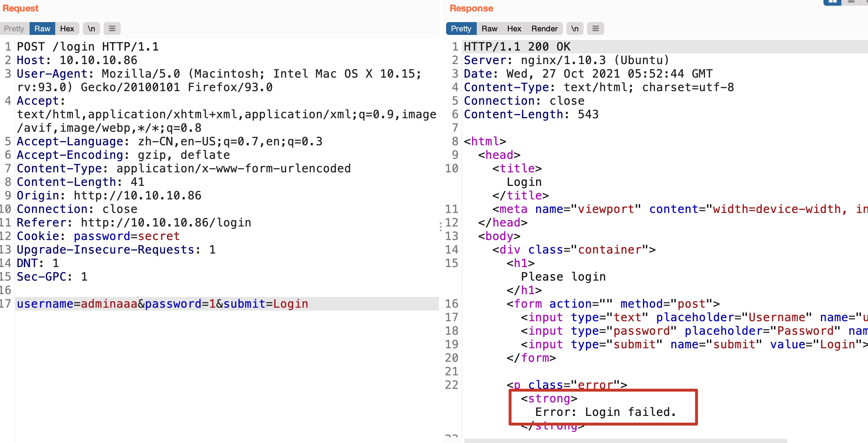Open request message options hamburger menu
The image size is (868, 443).
(112, 28)
